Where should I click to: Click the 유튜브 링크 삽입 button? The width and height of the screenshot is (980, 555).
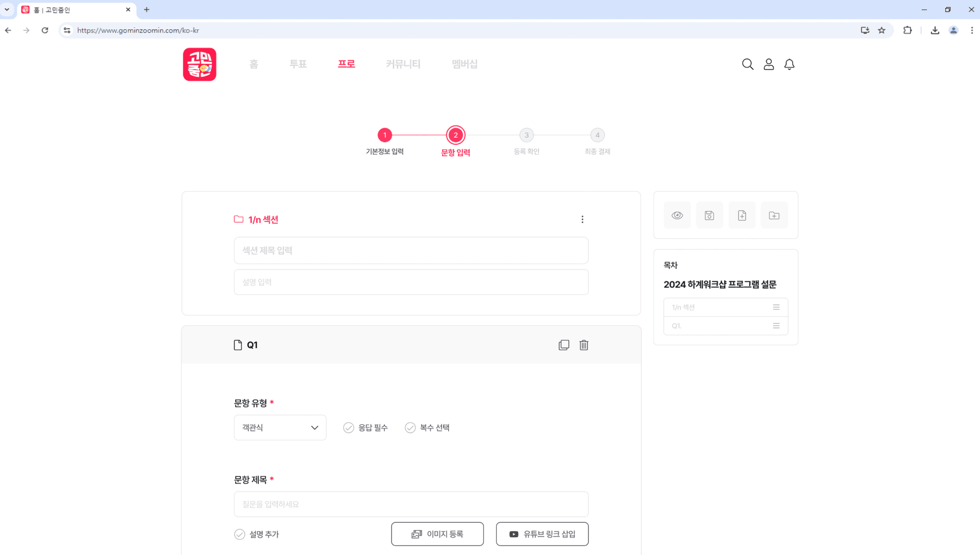[x=542, y=534]
